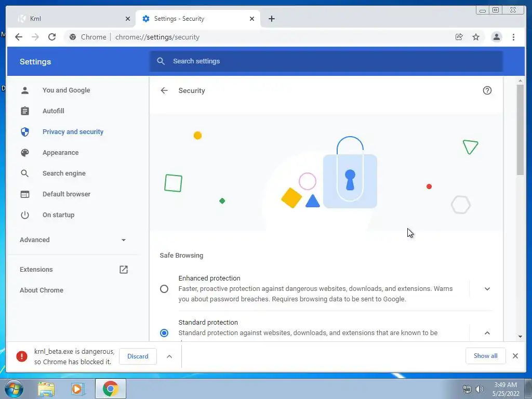Image resolution: width=532 pixels, height=399 pixels.
Task: Bookmark this tab with the star icon
Action: [476, 37]
